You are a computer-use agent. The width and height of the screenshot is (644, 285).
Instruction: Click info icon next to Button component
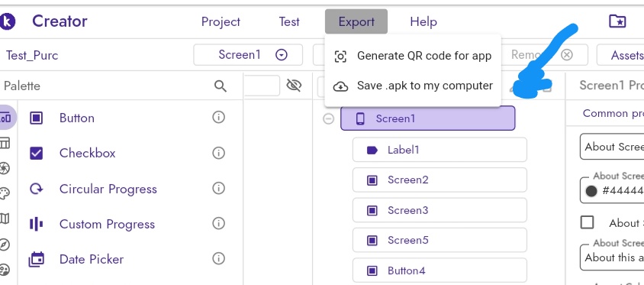[218, 118]
